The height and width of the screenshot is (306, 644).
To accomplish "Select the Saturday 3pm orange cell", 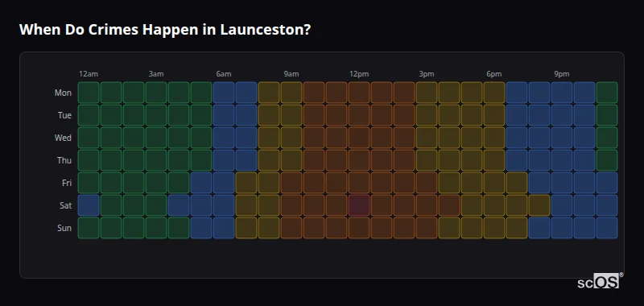I will pos(427,205).
